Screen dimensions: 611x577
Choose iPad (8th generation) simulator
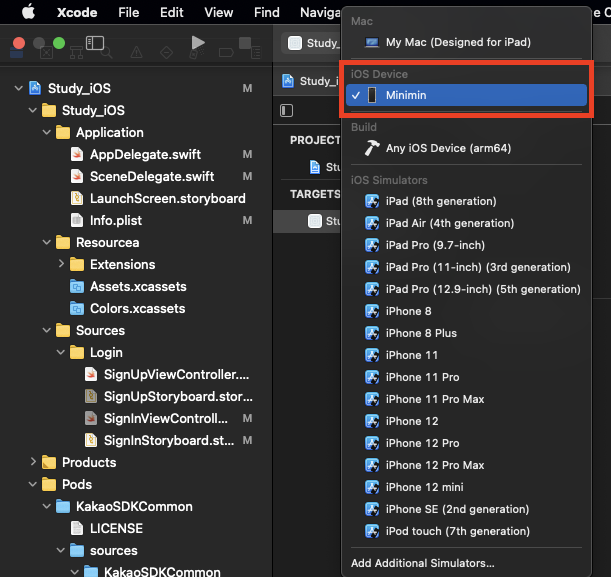[466, 201]
